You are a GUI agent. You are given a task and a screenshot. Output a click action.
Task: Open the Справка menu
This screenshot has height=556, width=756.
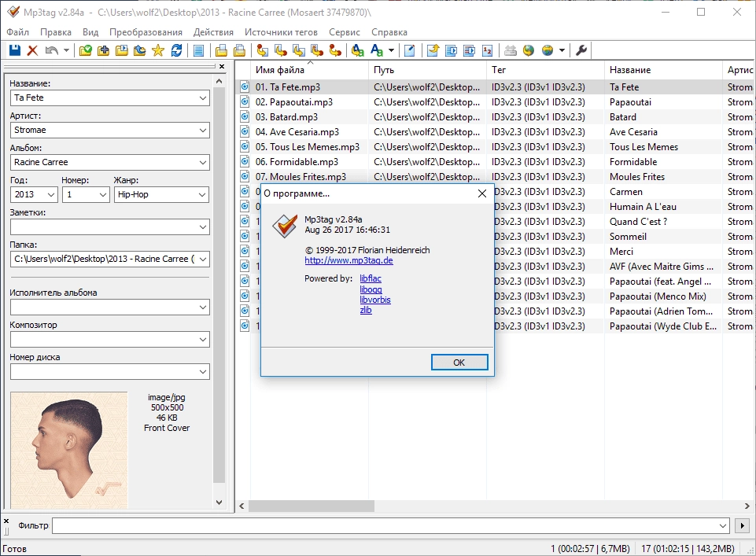click(389, 32)
